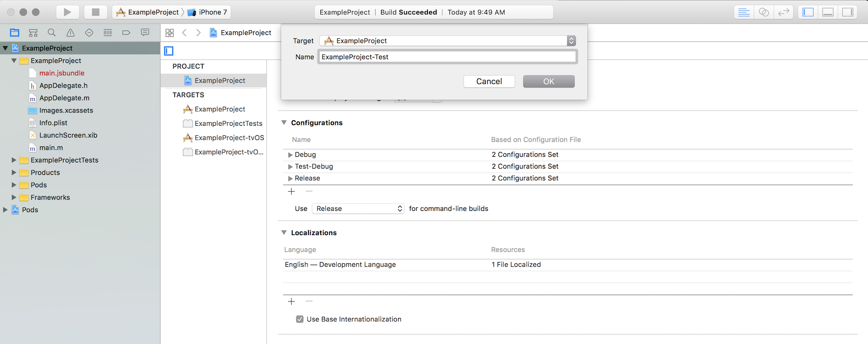Switch to the Version editor
This screenshot has width=868, height=344.
tap(784, 12)
